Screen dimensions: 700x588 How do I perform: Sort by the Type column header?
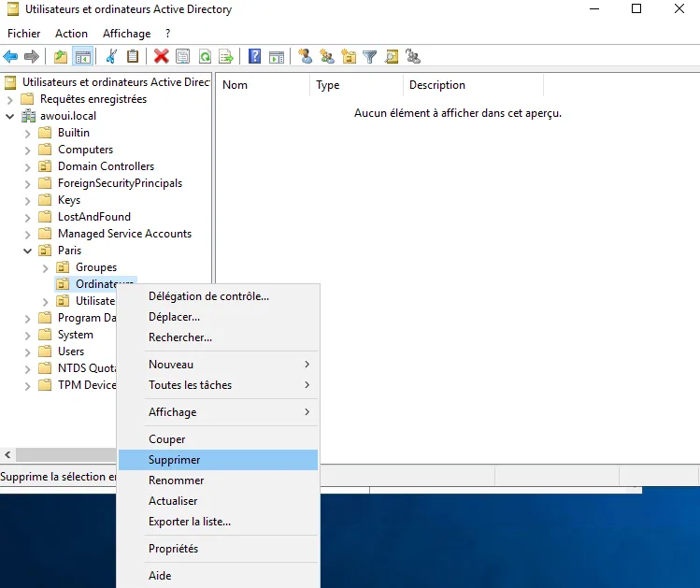[356, 85]
